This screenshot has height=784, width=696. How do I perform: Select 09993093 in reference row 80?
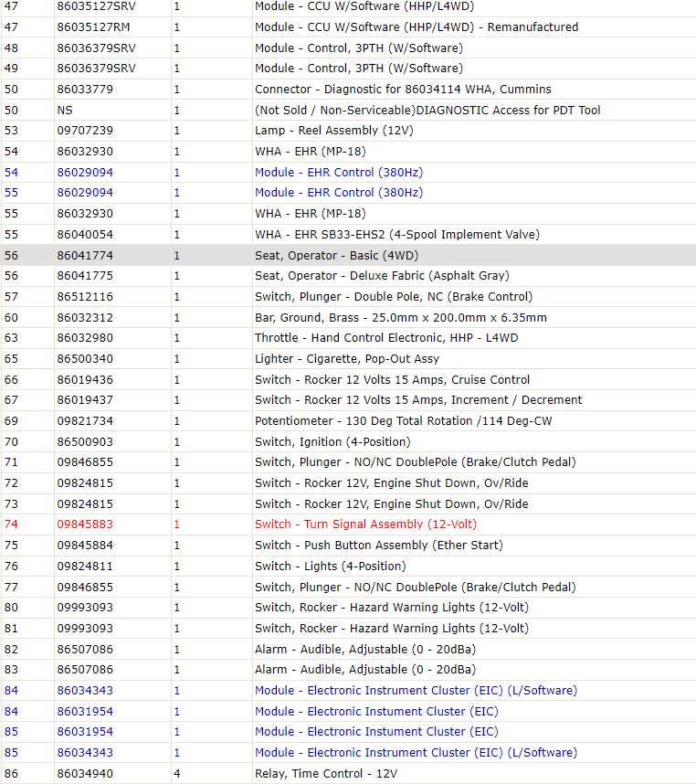pos(85,608)
